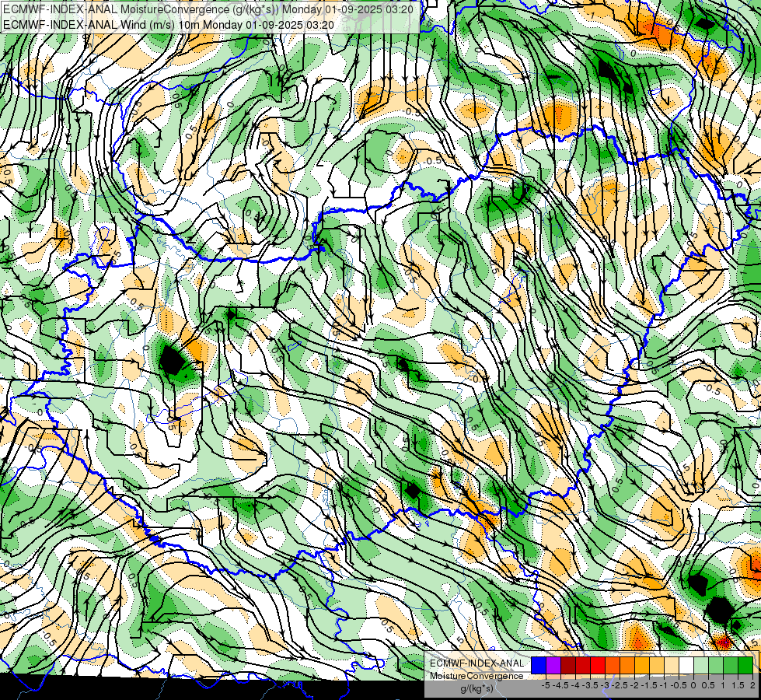Click the legend's 1 scale tick label
761x700 pixels.
tap(723, 685)
